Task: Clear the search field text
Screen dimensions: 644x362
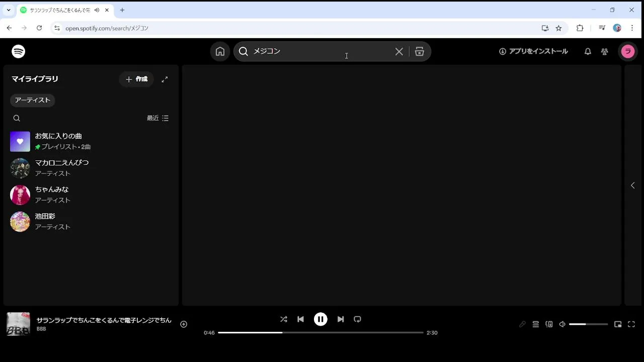Action: click(399, 51)
